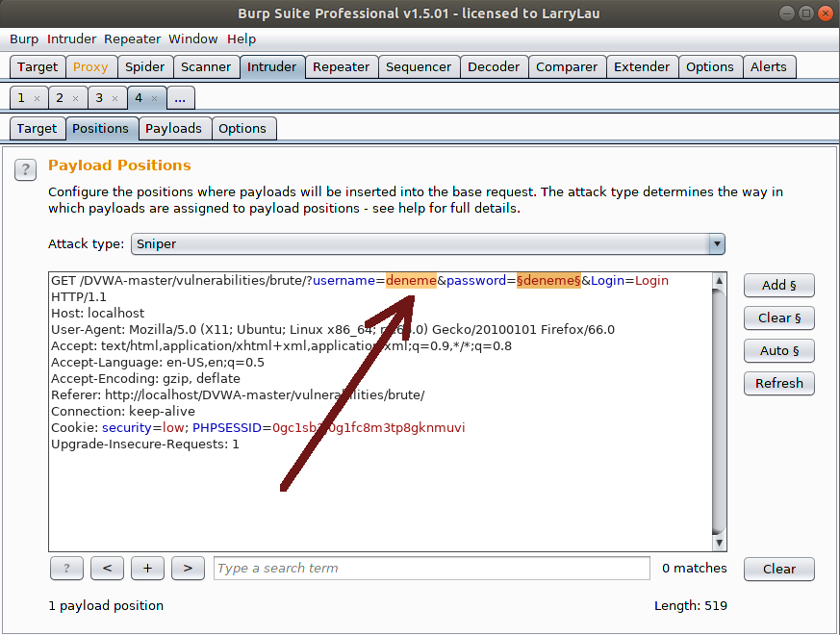The width and height of the screenshot is (840, 635).
Task: Open the Repeater menu
Action: 133,39
